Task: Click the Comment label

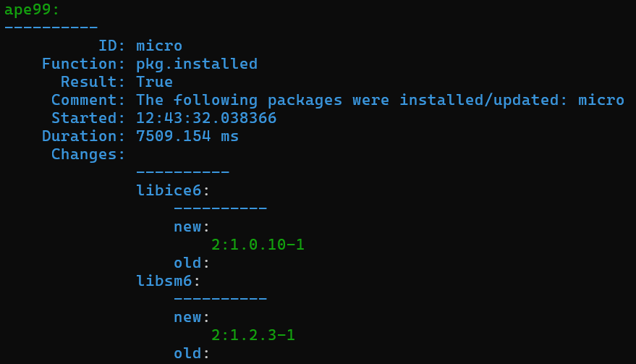Action: [x=88, y=100]
